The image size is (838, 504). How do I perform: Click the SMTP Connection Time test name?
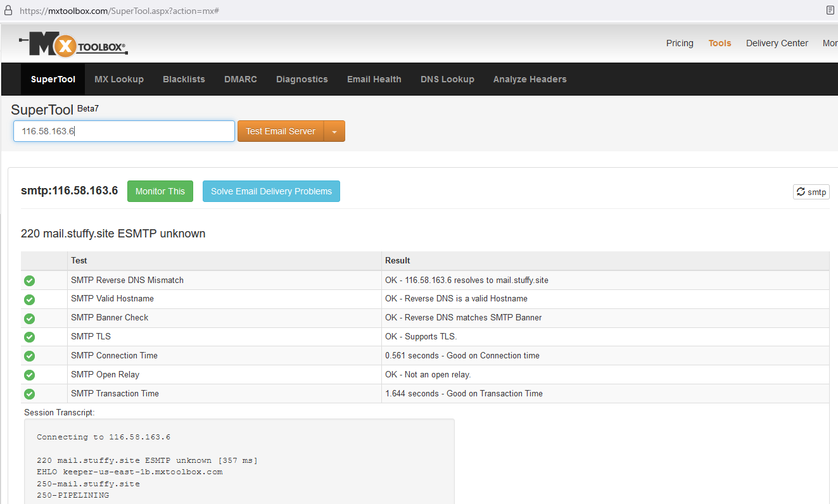point(114,355)
